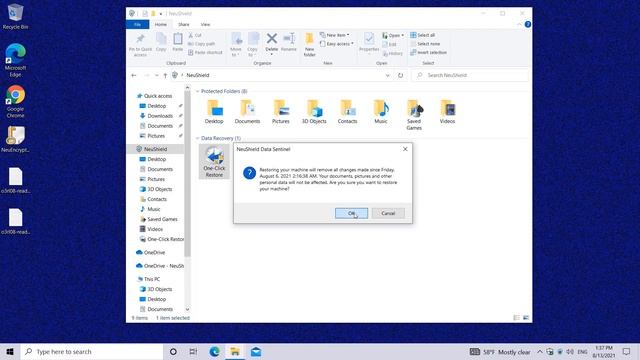Navigate back in Explorer

point(133,75)
